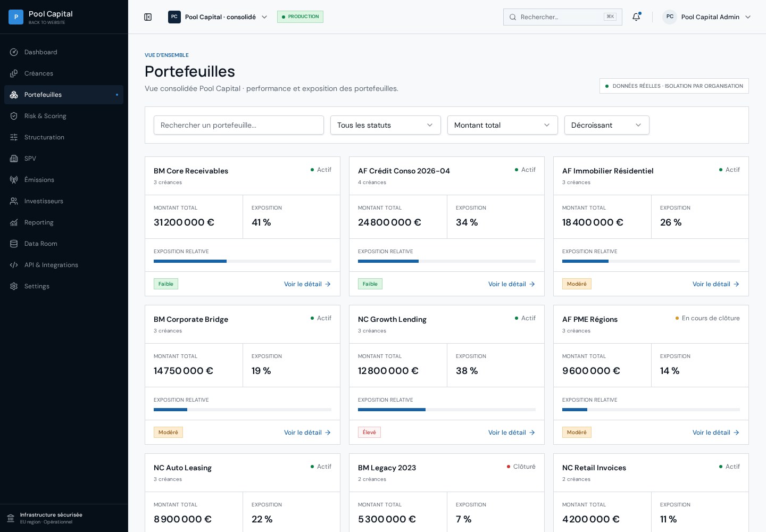Click the 22 % exposition value
Image resolution: width=766 pixels, height=532 pixels.
tap(262, 519)
